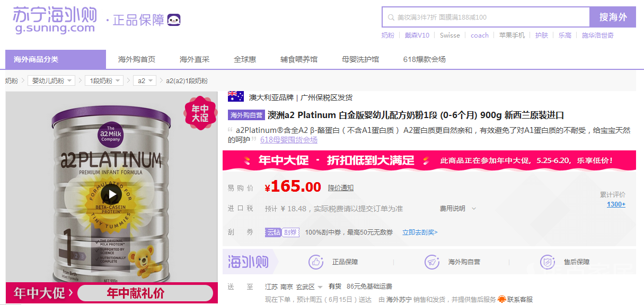The image size is (644, 305).
Task: Play the a2 Platinum product video
Action: (x=111, y=194)
